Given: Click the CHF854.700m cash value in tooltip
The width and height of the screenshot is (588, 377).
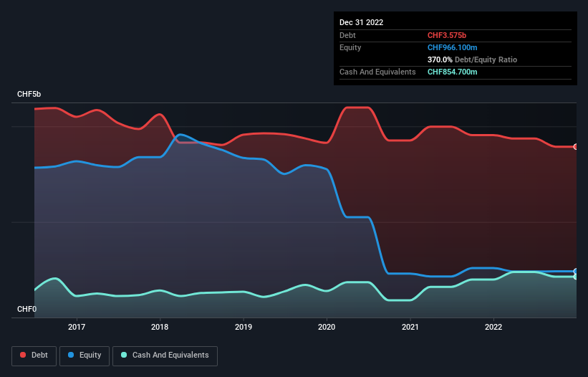Looking at the screenshot, I should pos(452,72).
